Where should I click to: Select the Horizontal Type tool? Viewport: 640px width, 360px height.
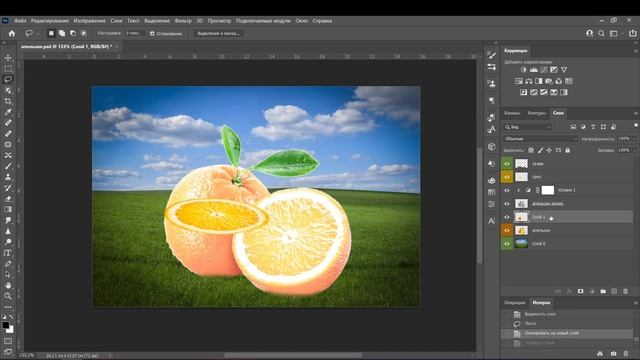pyautogui.click(x=8, y=253)
